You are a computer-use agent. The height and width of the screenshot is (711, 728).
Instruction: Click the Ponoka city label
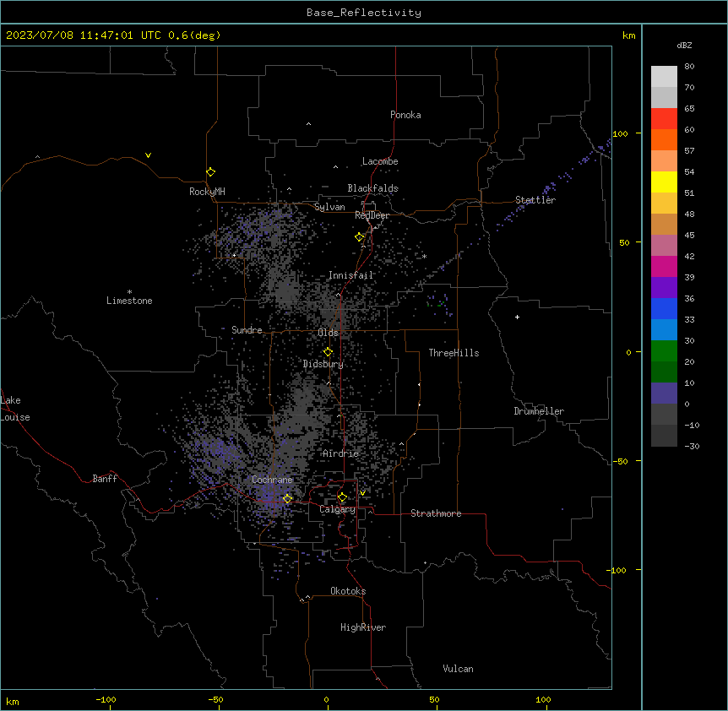[405, 115]
